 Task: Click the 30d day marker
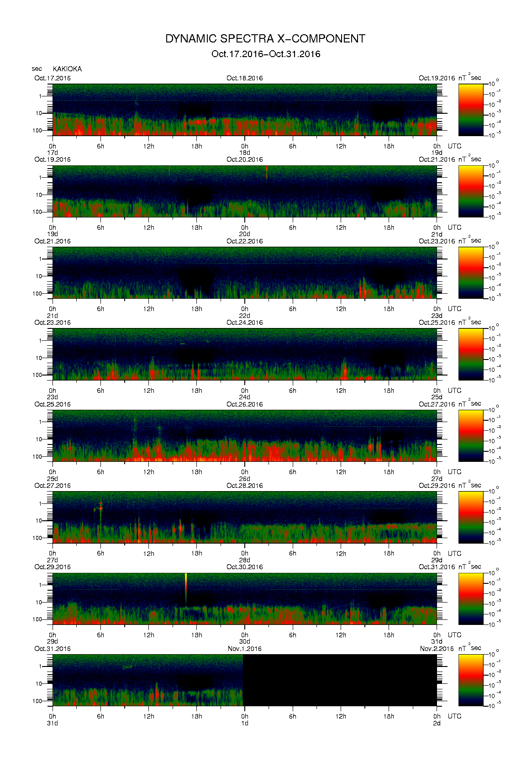pos(245,641)
